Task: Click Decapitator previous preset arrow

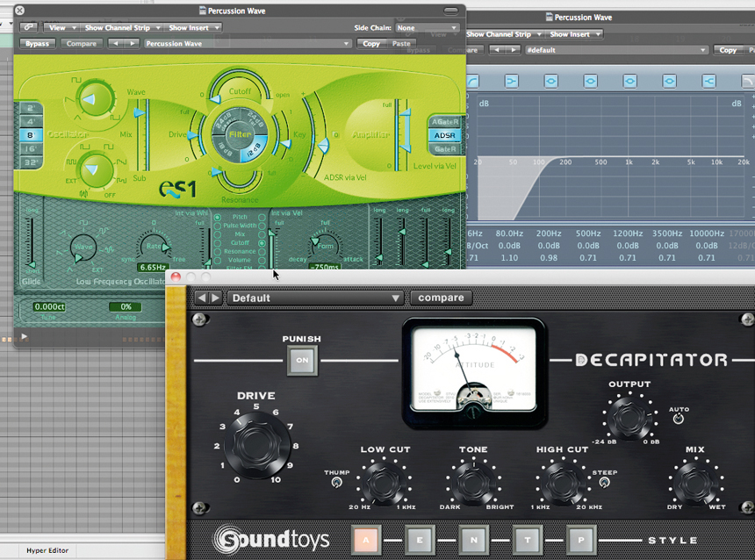Action: 202,298
